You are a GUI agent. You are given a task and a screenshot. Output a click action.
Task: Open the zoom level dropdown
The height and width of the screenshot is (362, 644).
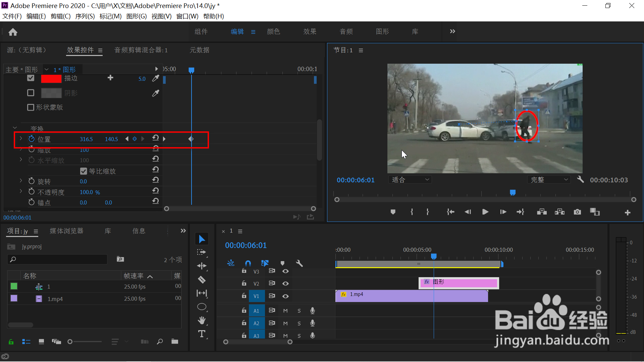pos(410,180)
